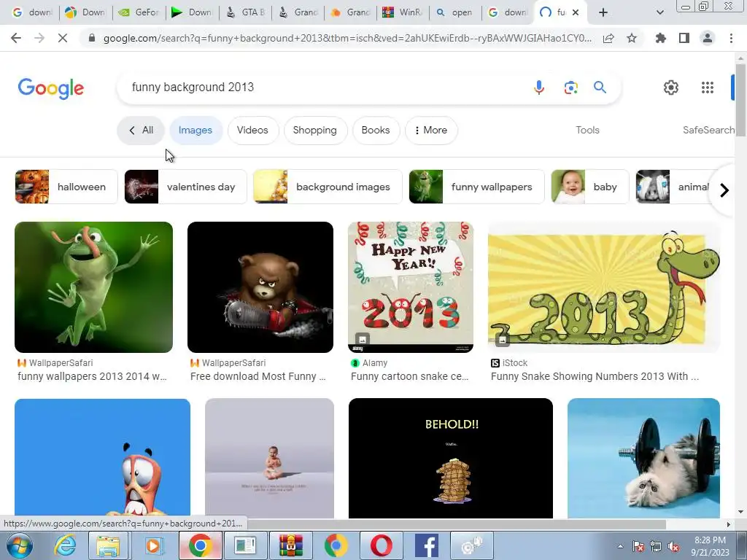Open the bear with chainsaw thumbnail

coord(260,287)
